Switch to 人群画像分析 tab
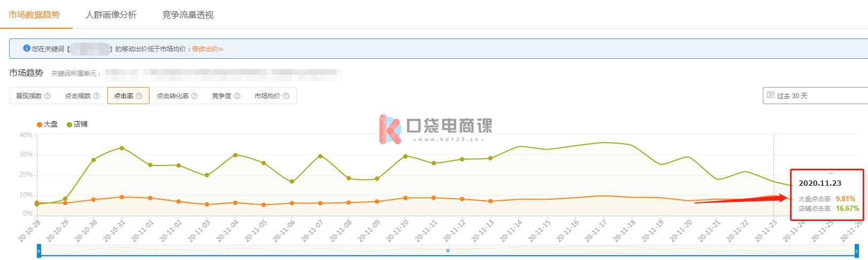The height and width of the screenshot is (260, 868). 111,15
